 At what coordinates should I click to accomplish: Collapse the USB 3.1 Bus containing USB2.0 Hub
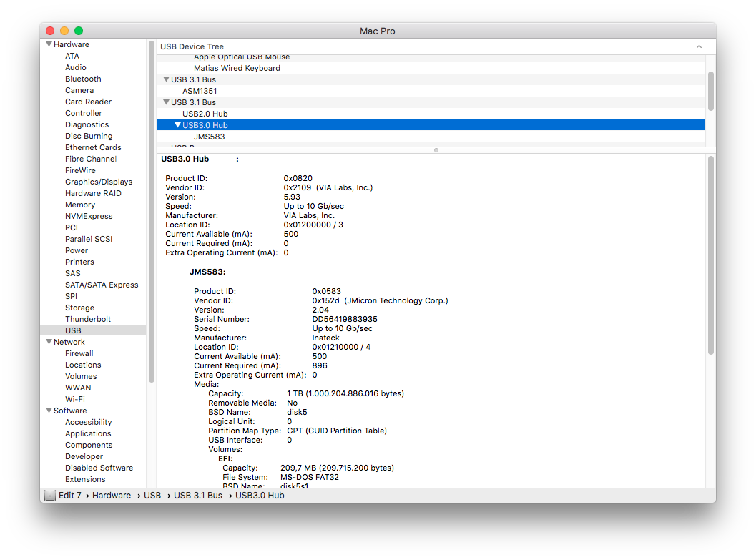coord(167,102)
